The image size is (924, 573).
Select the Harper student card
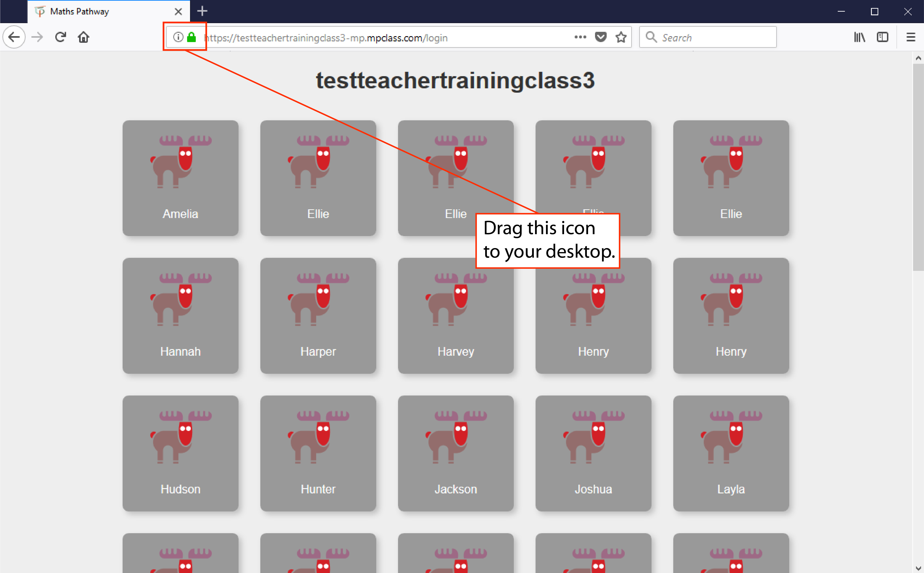(318, 316)
